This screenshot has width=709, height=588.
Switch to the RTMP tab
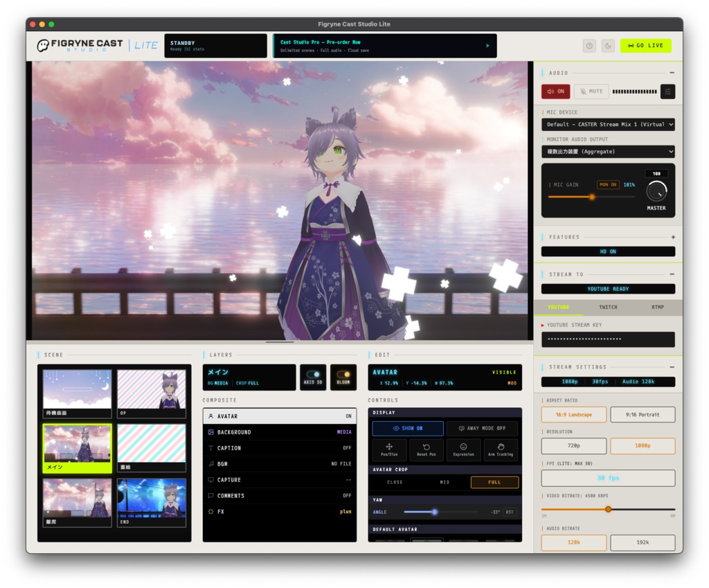[658, 307]
